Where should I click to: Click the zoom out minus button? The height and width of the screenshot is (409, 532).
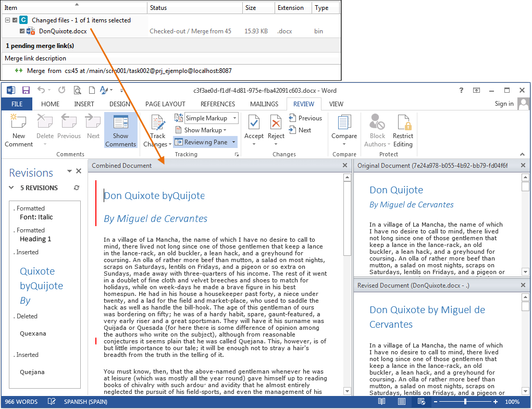(436, 402)
